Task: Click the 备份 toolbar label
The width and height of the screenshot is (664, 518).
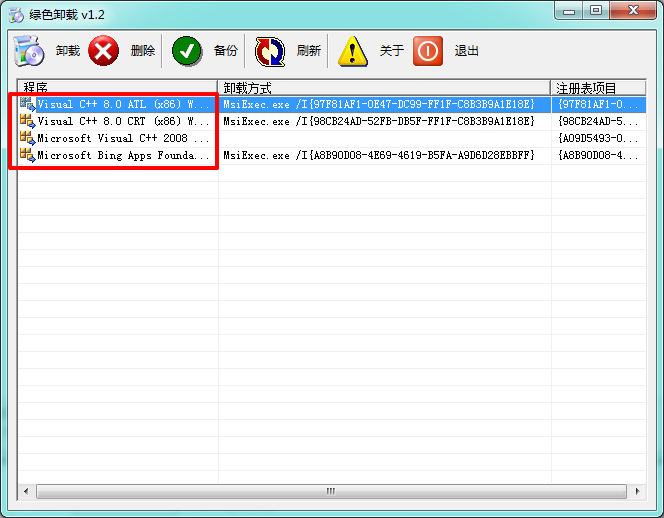Action: (x=226, y=51)
